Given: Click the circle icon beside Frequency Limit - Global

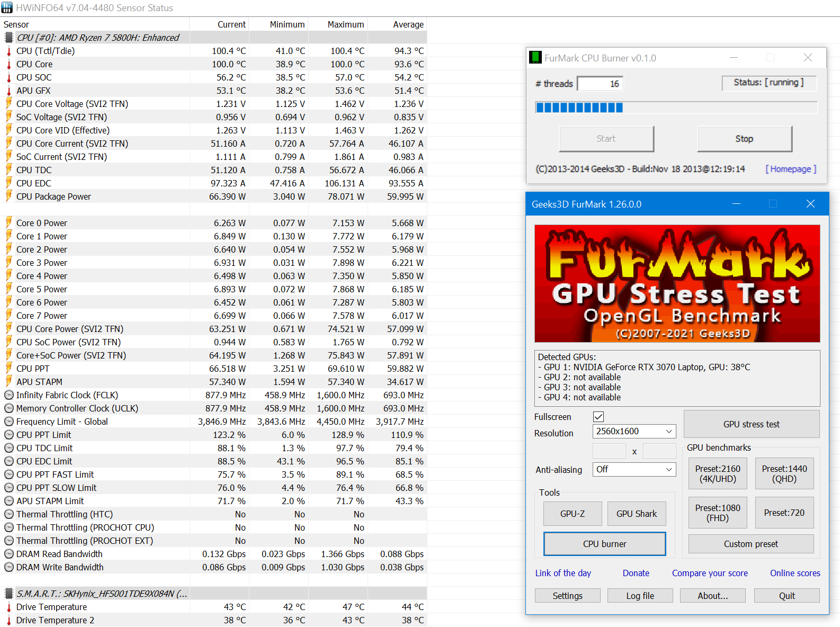Looking at the screenshot, I should pyautogui.click(x=9, y=422).
